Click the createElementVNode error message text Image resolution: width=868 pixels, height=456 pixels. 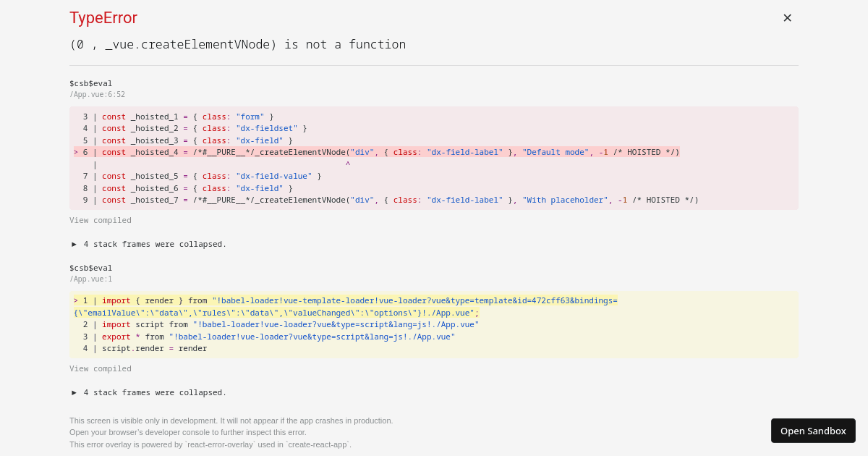237,44
